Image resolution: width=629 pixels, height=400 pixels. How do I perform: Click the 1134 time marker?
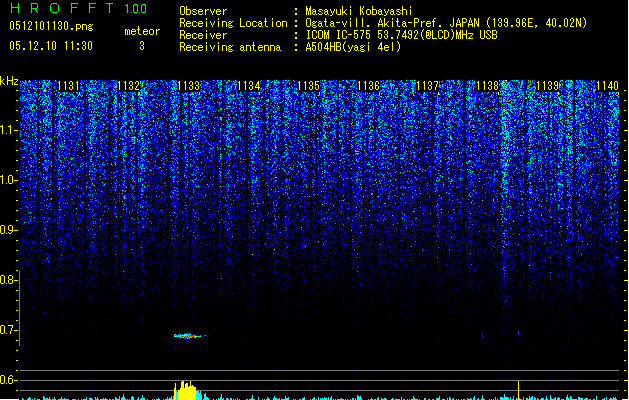pyautogui.click(x=248, y=86)
